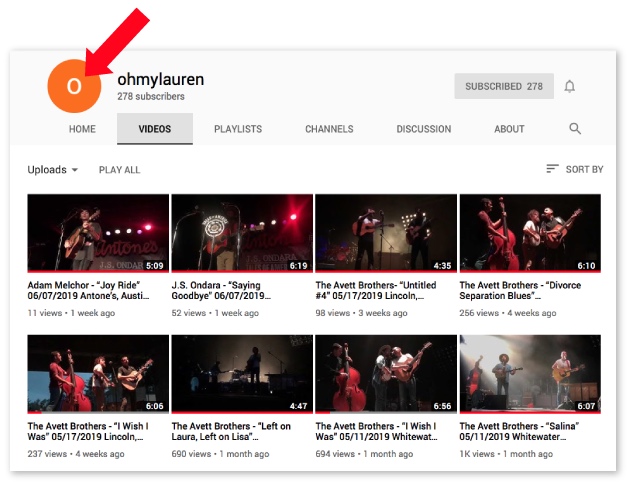Open the Adam Melchor Joy Ride thumbnail
The width and height of the screenshot is (627, 485).
[x=98, y=233]
